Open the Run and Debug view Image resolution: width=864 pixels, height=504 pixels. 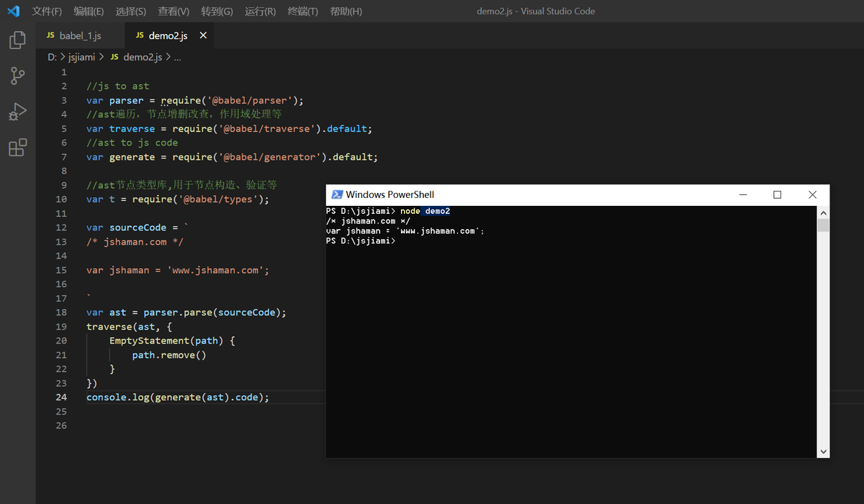click(x=17, y=112)
